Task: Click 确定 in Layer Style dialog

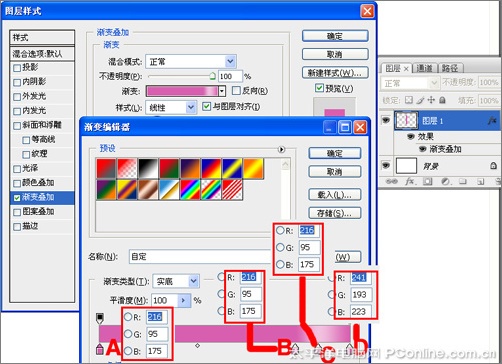Action: (x=335, y=36)
